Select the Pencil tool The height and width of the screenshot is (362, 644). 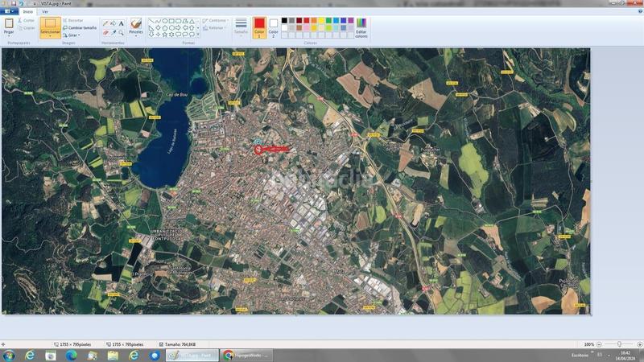click(105, 23)
